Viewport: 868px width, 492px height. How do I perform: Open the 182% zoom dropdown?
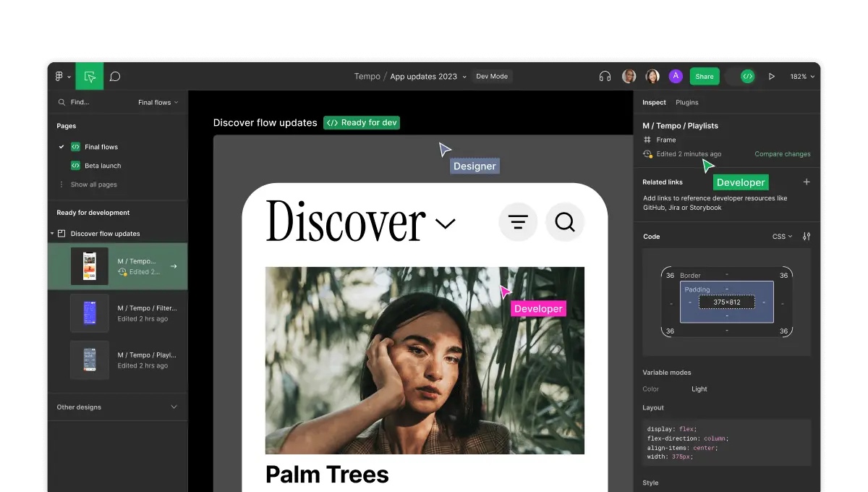(802, 76)
